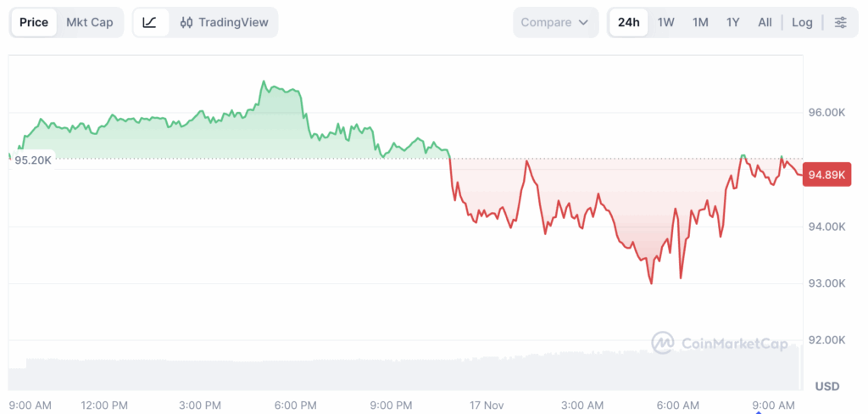
Task: Toggle Log scale
Action: coord(802,23)
